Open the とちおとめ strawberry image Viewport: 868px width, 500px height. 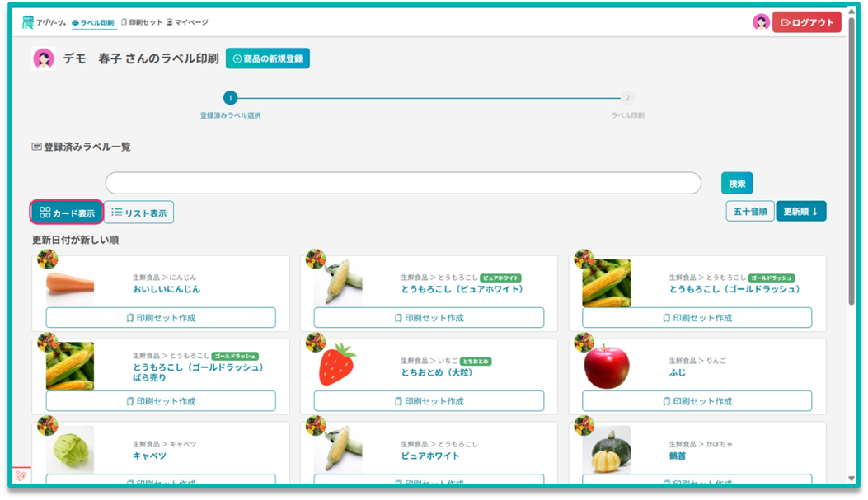338,366
